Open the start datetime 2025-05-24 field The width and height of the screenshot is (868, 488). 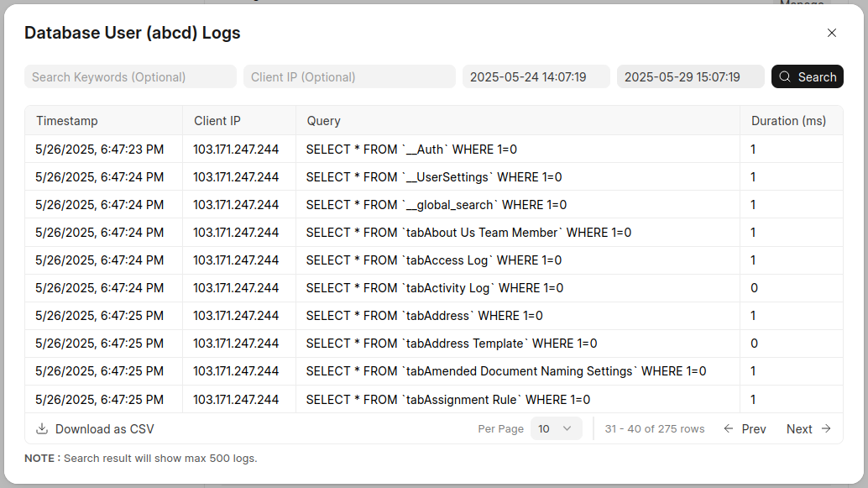536,77
